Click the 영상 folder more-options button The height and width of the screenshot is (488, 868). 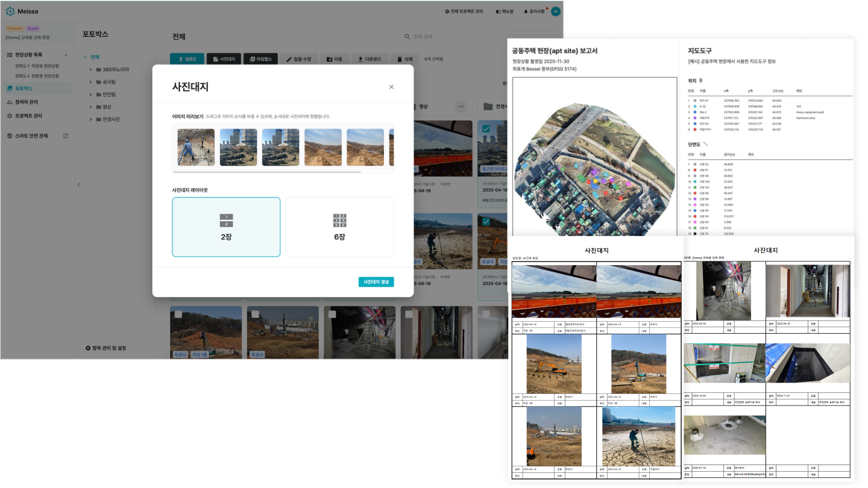461,107
